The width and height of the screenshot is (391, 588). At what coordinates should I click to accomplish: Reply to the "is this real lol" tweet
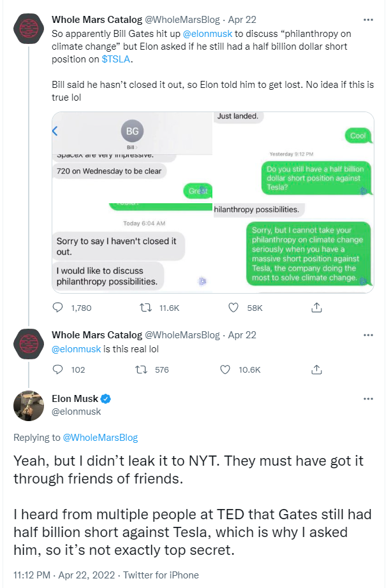tap(58, 369)
